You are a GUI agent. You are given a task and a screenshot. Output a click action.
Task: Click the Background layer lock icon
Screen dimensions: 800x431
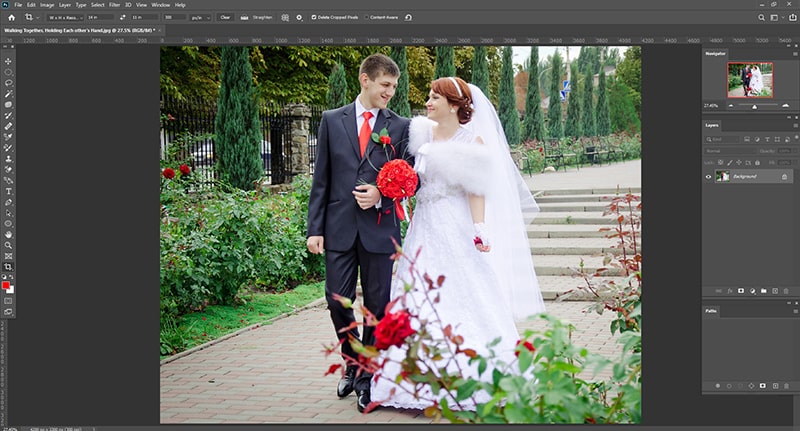[x=784, y=176]
